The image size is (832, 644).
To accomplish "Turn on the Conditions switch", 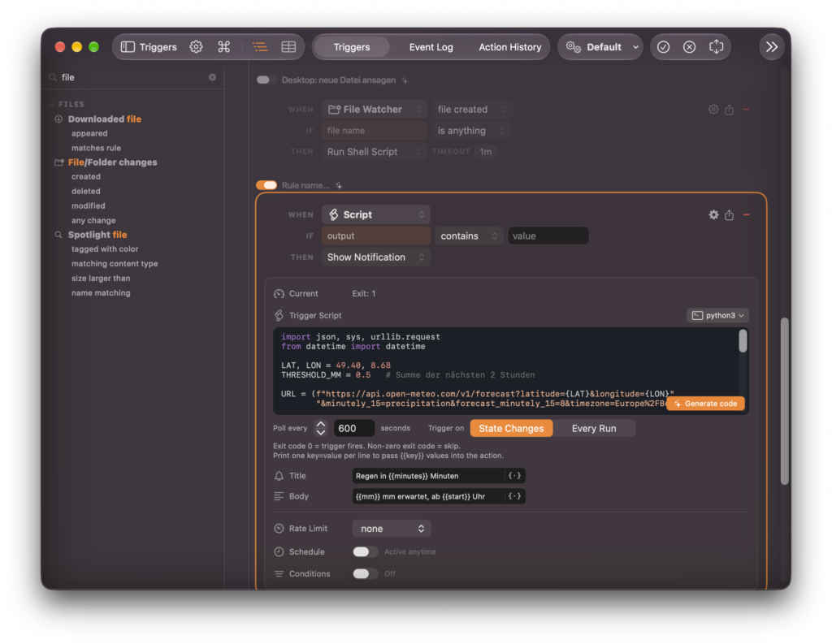I will tap(365, 573).
